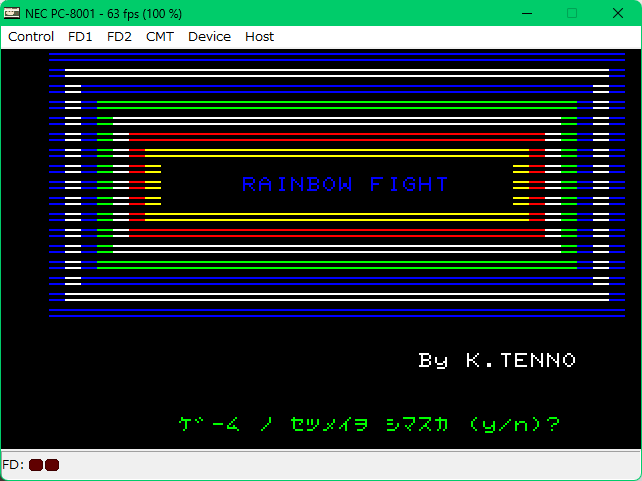Open the FD2 menu

tap(119, 37)
